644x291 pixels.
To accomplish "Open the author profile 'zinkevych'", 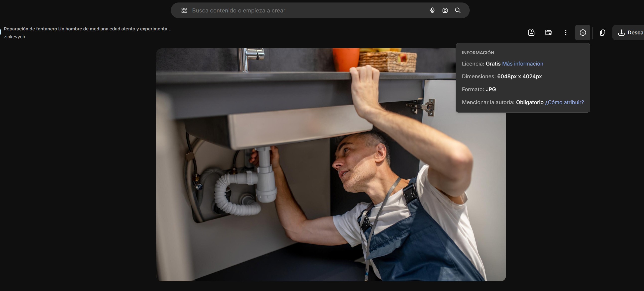I will 14,37.
